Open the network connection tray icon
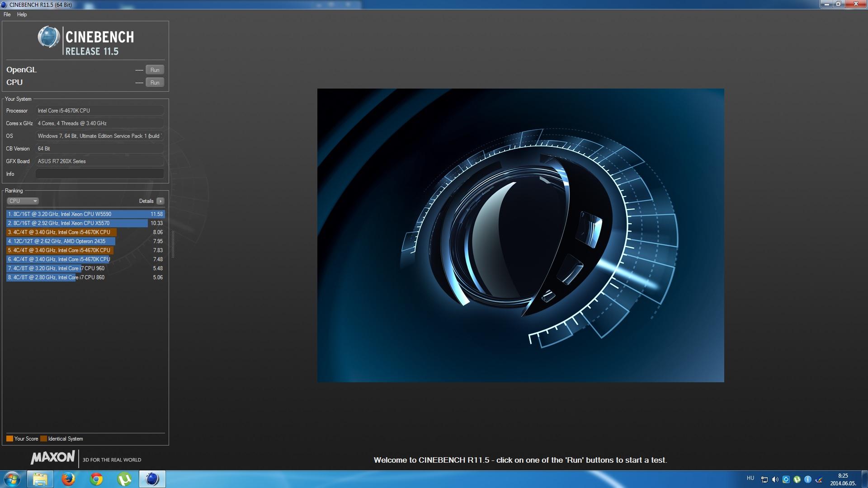This screenshot has width=868, height=488. click(764, 479)
